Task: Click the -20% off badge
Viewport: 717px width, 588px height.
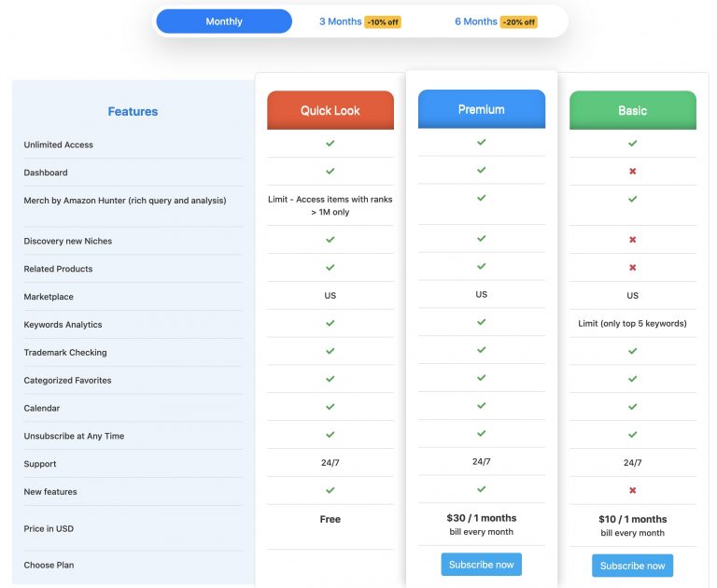Action: pyautogui.click(x=519, y=22)
